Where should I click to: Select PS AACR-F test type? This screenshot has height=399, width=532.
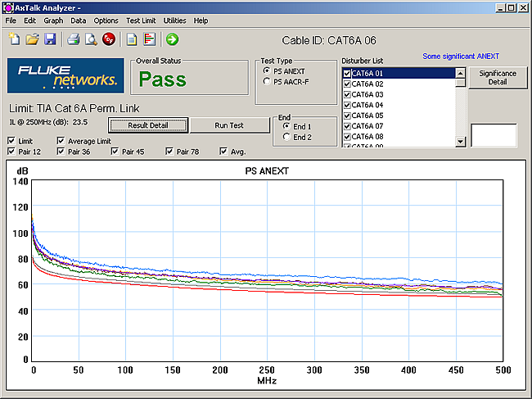[267, 81]
